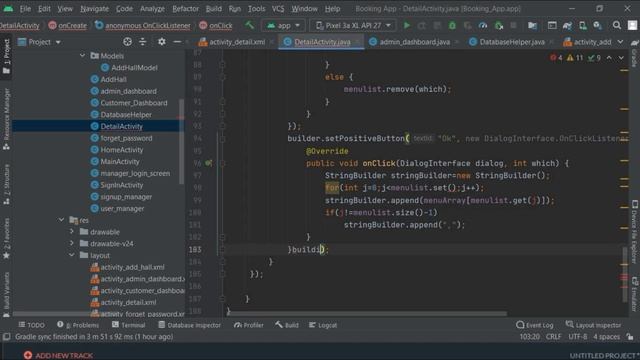Click the 4 spaces indent setting

click(x=606, y=337)
